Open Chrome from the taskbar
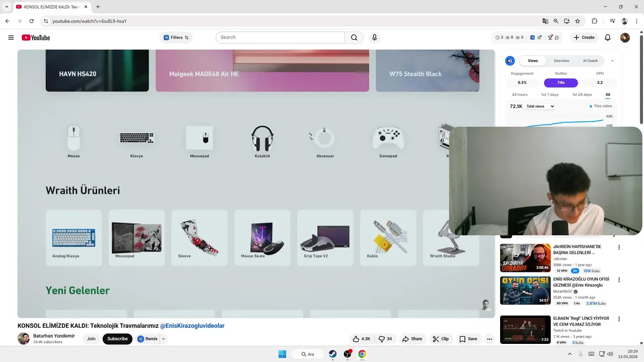The height and width of the screenshot is (362, 644). [362, 354]
